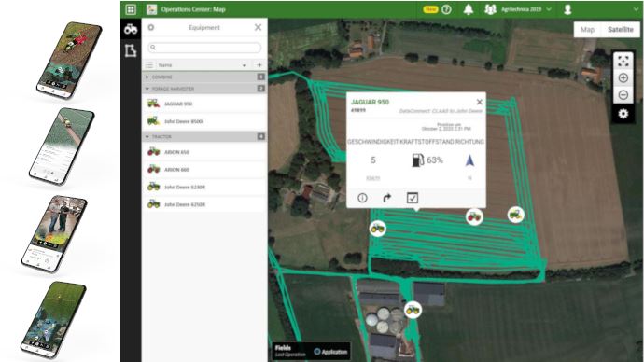This screenshot has height=362, width=644.
Task: Click the organization people icon
Action: pos(490,9)
